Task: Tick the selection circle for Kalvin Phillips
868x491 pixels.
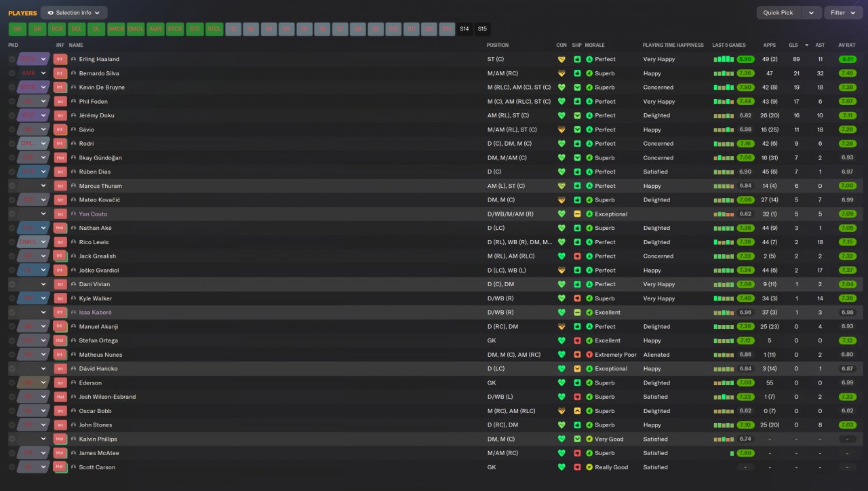Action: [x=12, y=439]
